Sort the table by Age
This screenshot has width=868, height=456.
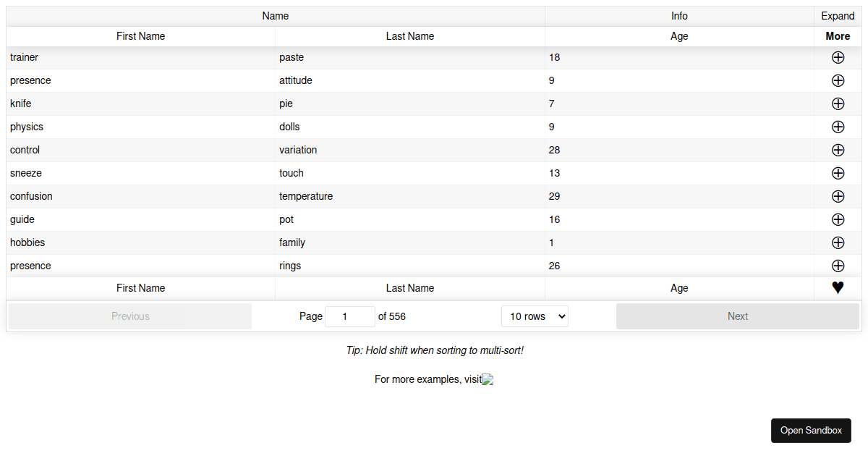pos(679,36)
